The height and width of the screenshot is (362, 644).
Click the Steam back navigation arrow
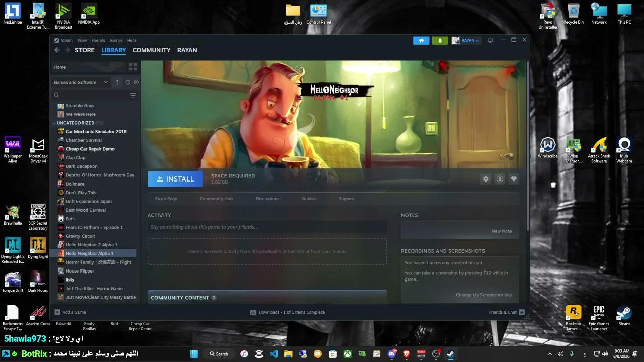click(57, 50)
